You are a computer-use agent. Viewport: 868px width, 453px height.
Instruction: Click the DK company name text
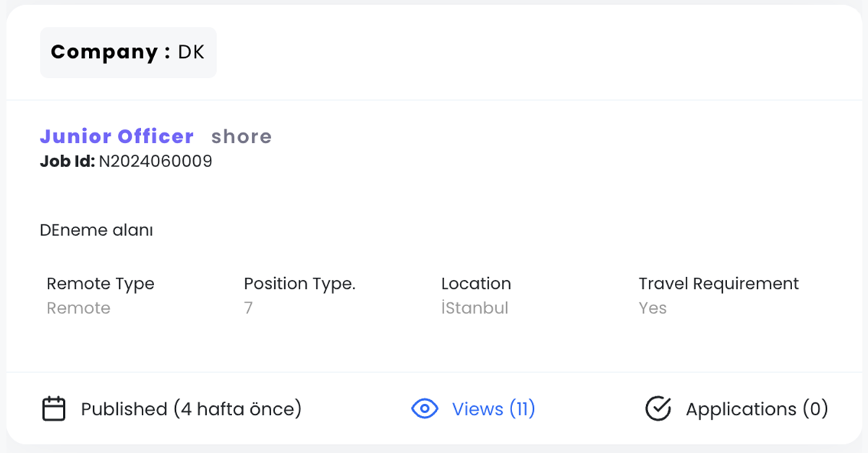pos(191,52)
